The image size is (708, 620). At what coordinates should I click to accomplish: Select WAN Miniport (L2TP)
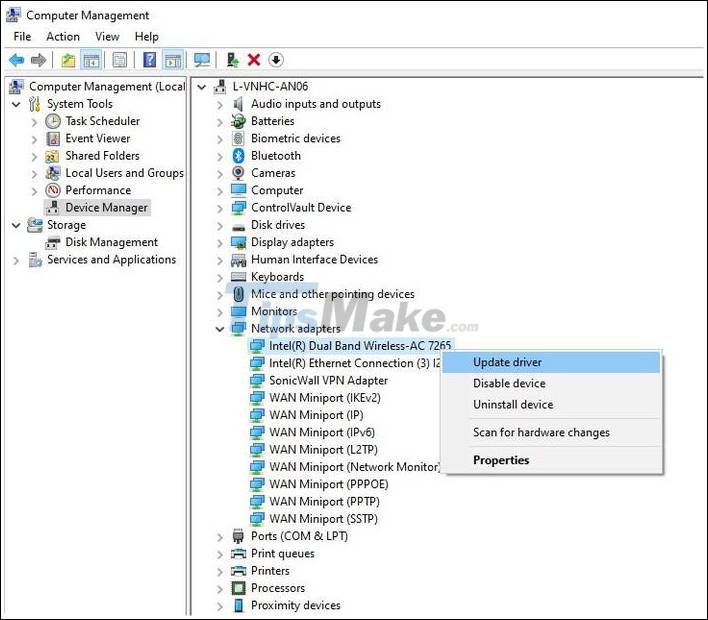point(323,450)
